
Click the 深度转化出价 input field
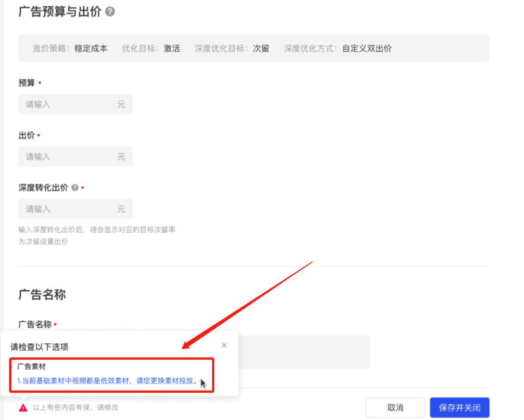tap(75, 209)
